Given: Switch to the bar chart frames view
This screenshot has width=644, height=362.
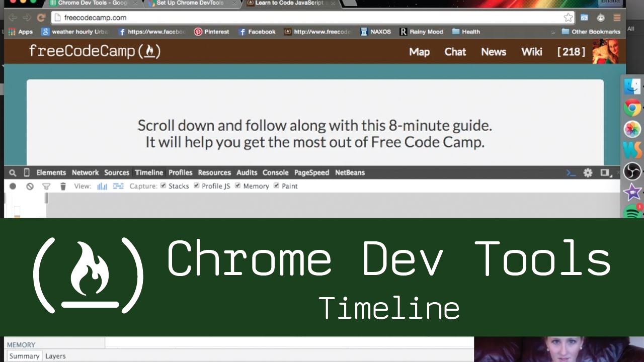Looking at the screenshot, I should click(x=102, y=186).
